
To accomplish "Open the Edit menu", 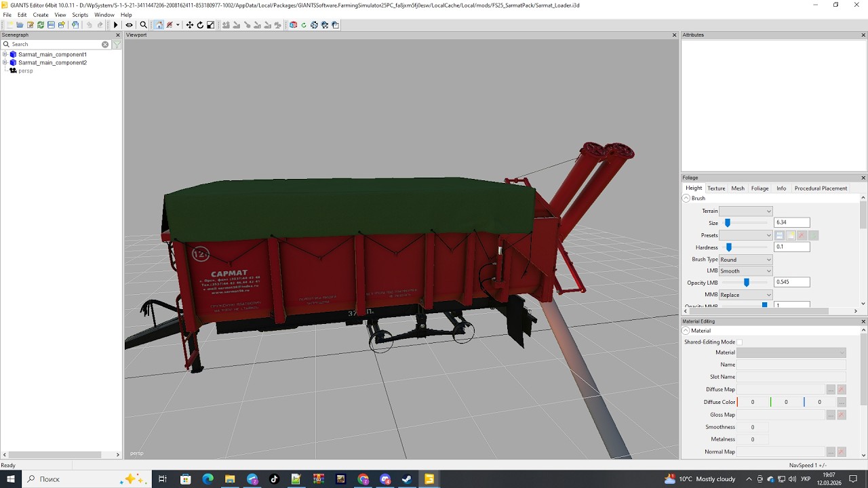I will click(22, 15).
